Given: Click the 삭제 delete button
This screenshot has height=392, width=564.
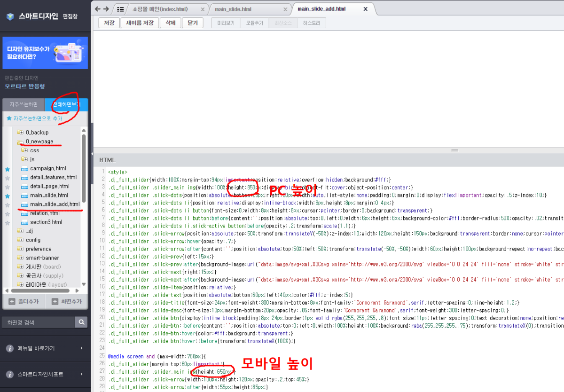Looking at the screenshot, I should (170, 23).
